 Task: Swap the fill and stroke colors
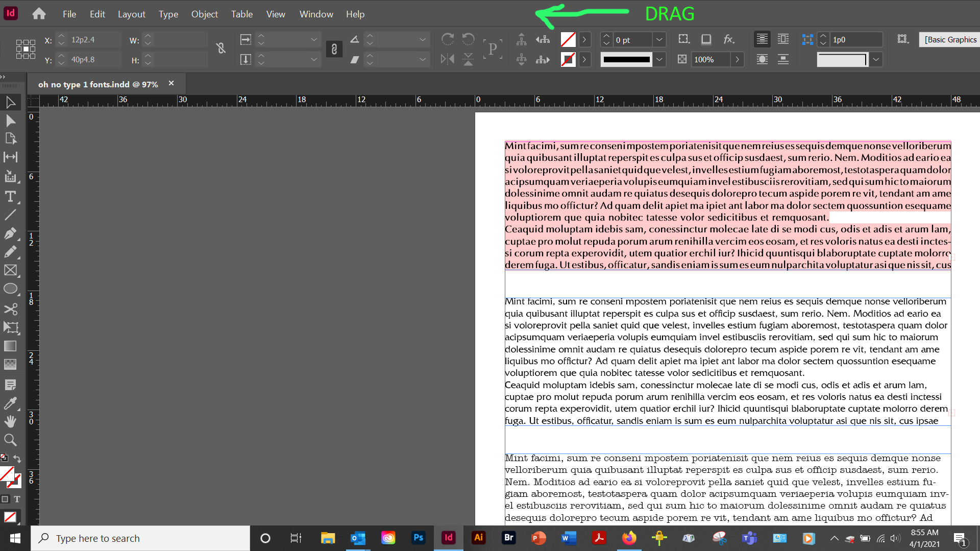coord(17,459)
